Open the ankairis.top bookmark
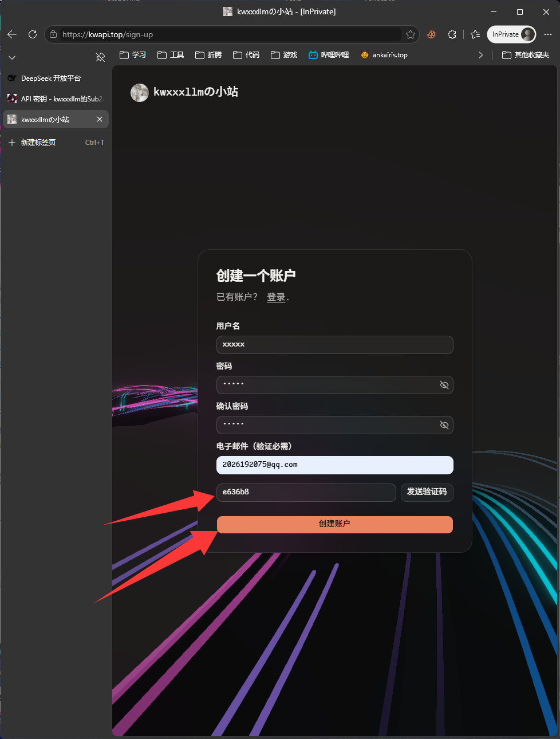Image resolution: width=560 pixels, height=739 pixels. coord(384,55)
